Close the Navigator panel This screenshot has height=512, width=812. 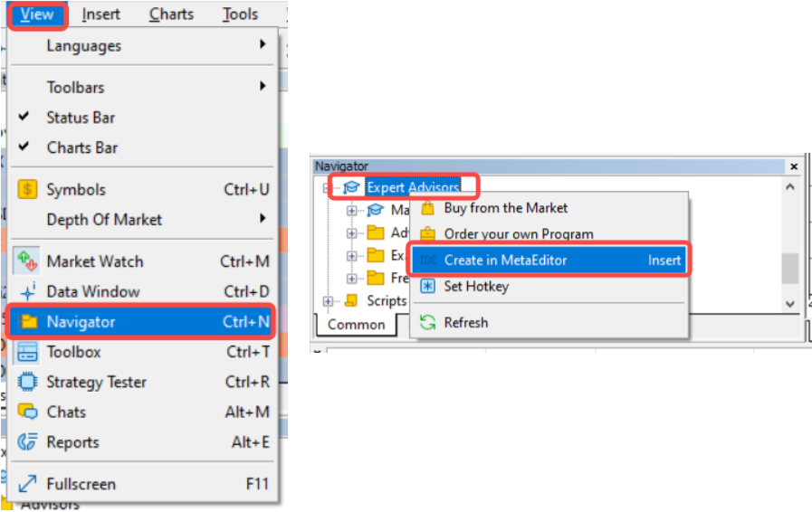794,166
